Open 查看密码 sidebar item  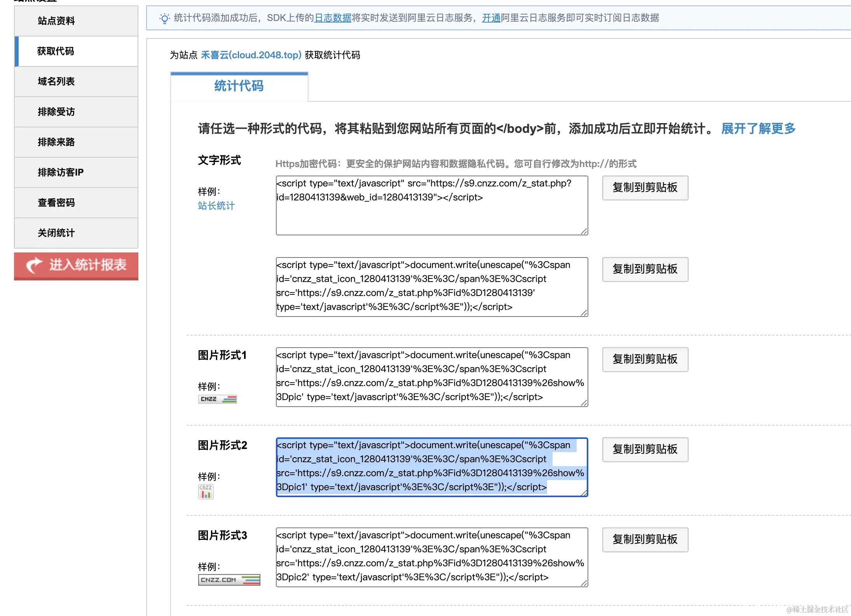coord(76,203)
